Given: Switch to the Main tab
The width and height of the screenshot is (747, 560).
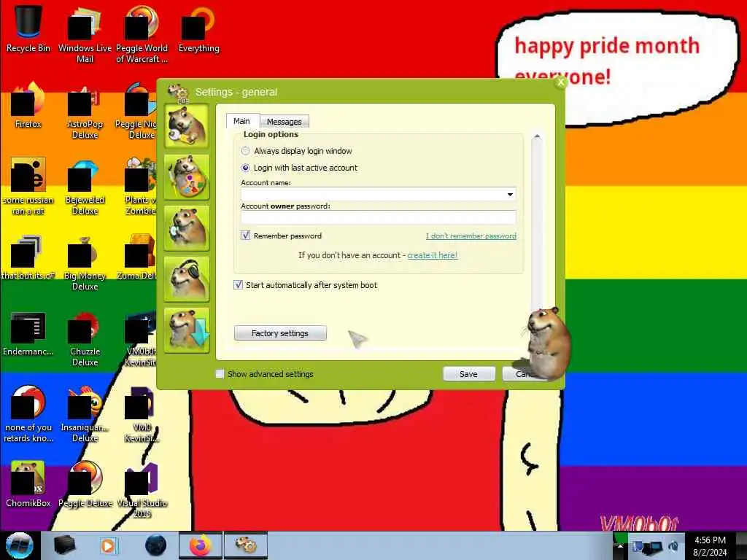Looking at the screenshot, I should click(242, 121).
